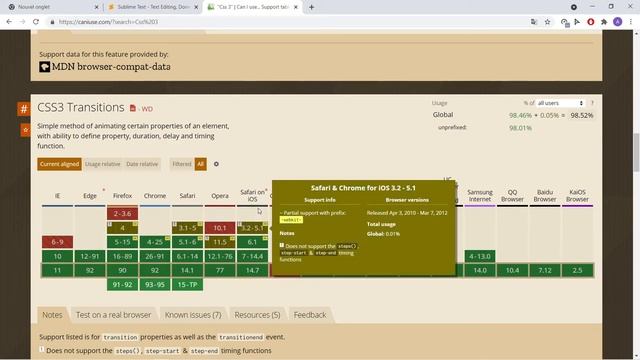
Task: Click the Safari on iOS 3.2-5.1 cell
Action: pos(253,228)
